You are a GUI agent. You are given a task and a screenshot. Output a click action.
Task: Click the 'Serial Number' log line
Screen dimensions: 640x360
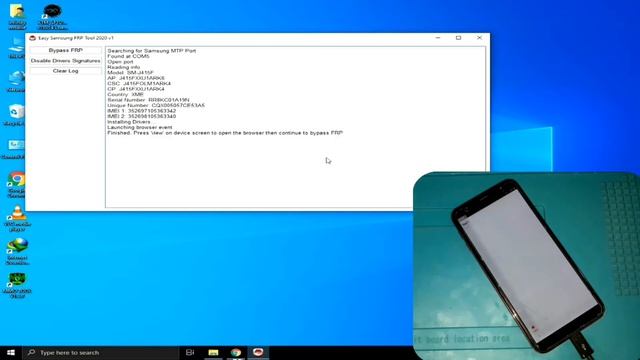(x=148, y=100)
